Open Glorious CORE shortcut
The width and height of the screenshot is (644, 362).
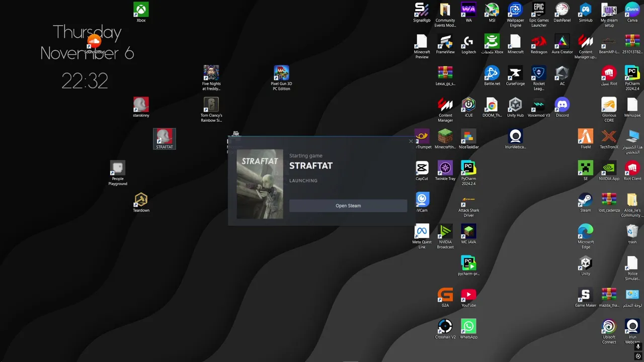(x=609, y=110)
